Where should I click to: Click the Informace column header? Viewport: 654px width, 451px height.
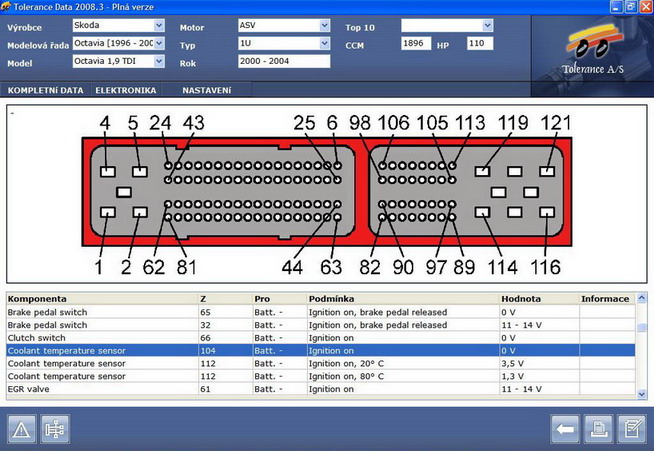(x=607, y=299)
